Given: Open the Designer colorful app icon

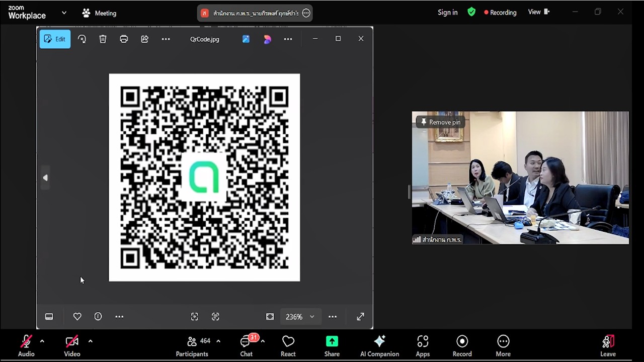Looking at the screenshot, I should (267, 39).
